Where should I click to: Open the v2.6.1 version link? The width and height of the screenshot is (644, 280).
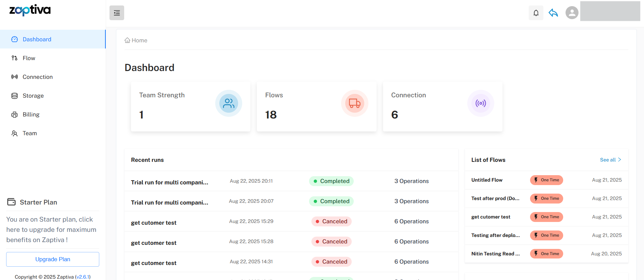[83, 277]
